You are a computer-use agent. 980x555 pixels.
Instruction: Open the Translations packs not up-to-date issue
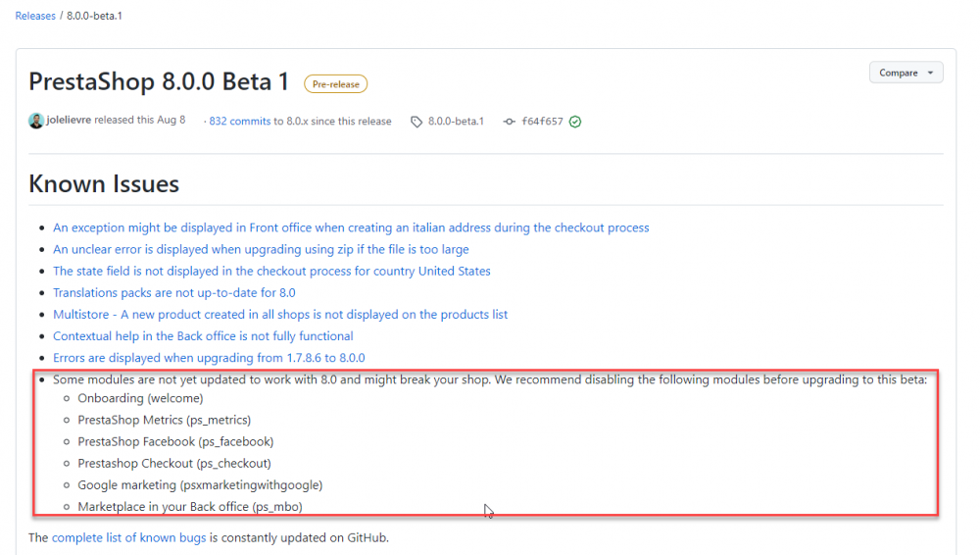(173, 292)
